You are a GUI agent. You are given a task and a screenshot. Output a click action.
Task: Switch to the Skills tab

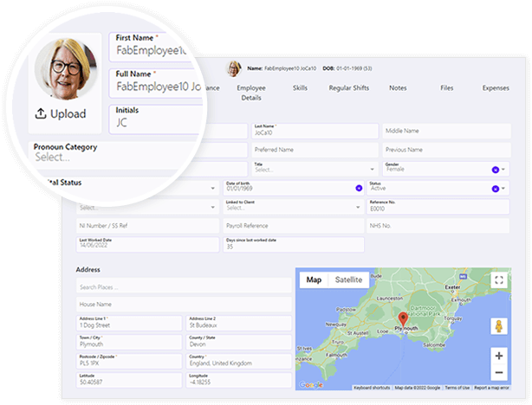pos(300,87)
